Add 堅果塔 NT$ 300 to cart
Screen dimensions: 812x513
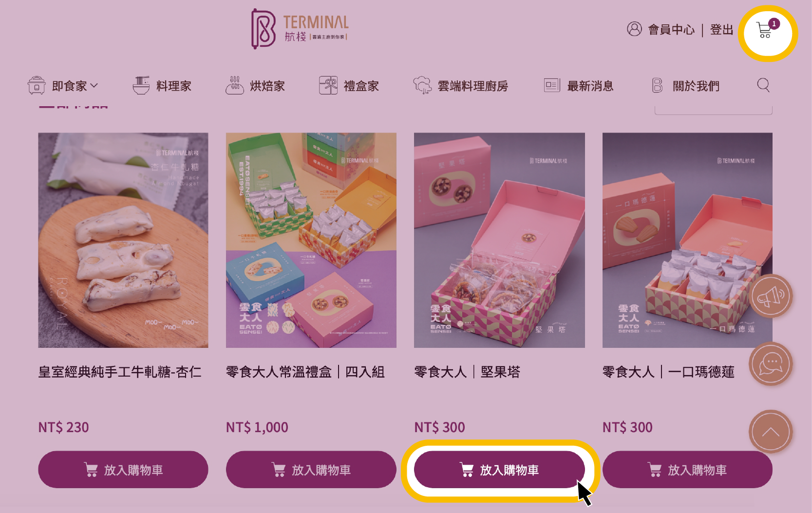click(x=499, y=470)
